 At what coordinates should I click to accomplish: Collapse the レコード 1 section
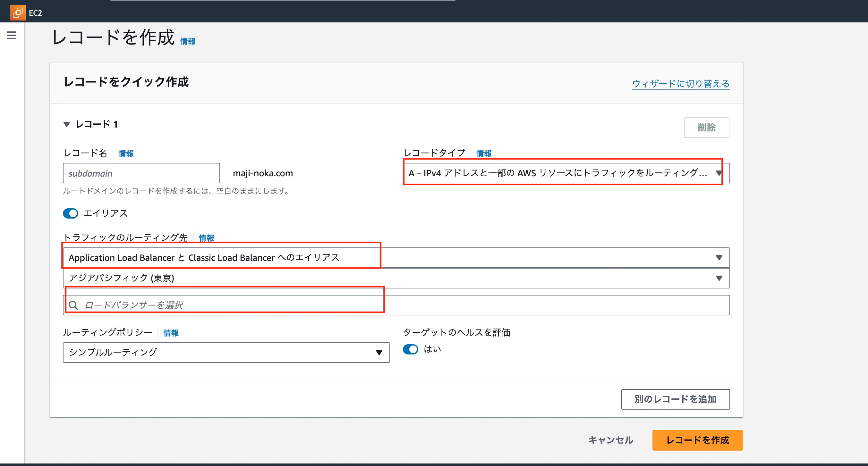tap(67, 124)
